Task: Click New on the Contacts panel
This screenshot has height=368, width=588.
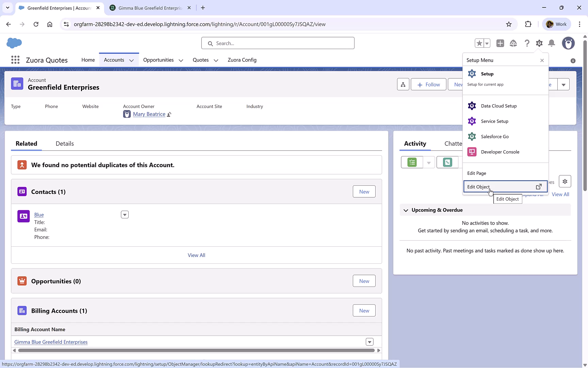Action: [364, 191]
